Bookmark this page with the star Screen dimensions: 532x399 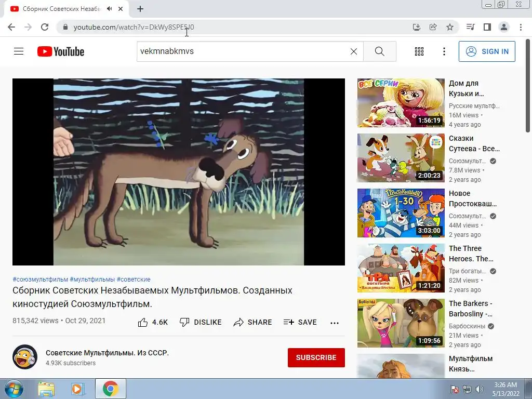click(x=450, y=27)
